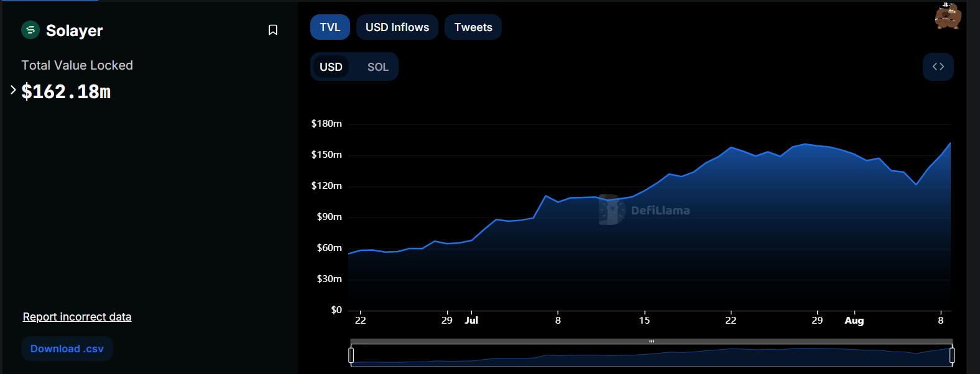
Task: Enable the Tweets chart overlay
Action: [x=473, y=27]
